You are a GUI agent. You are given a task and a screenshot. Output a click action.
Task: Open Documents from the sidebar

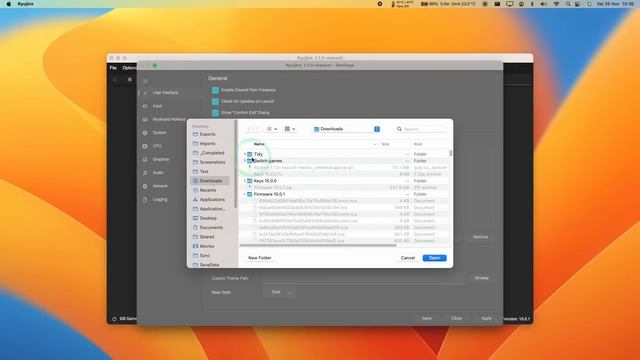pyautogui.click(x=210, y=227)
